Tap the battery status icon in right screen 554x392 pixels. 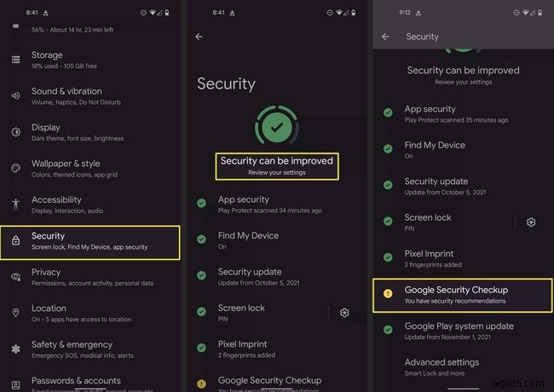pos(540,13)
